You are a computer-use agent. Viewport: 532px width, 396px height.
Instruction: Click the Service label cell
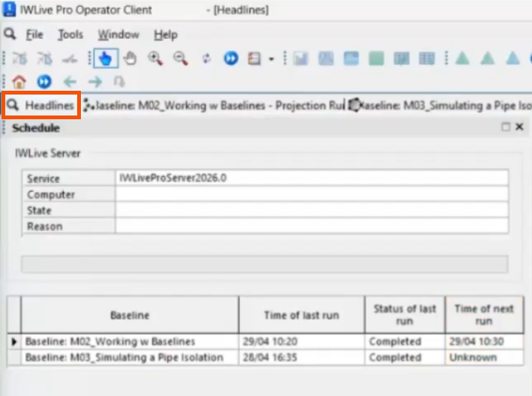click(68, 178)
